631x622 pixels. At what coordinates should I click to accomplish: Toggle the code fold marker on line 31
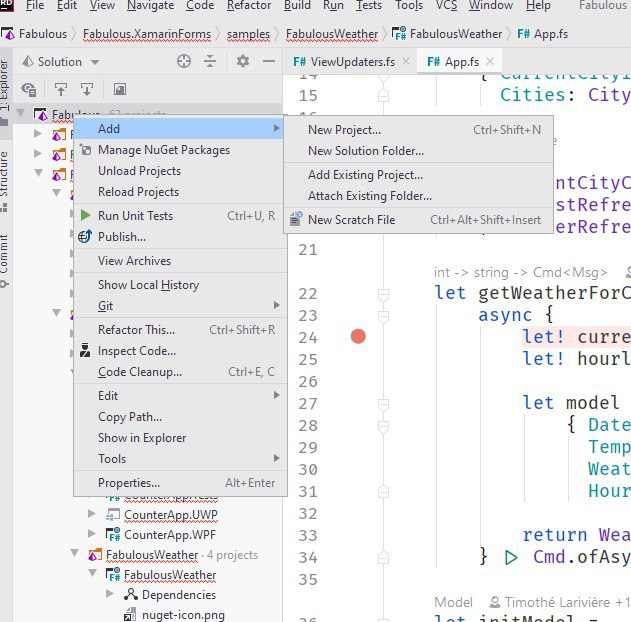pos(384,492)
